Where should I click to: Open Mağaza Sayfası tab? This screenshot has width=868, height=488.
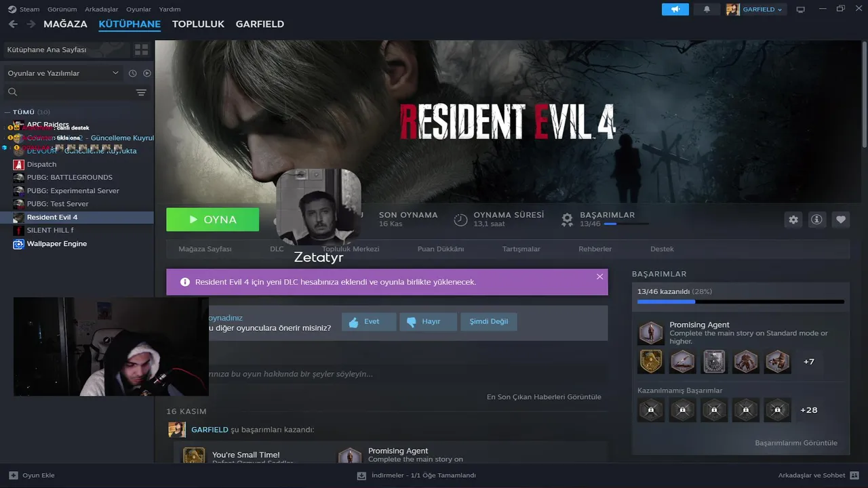point(205,249)
